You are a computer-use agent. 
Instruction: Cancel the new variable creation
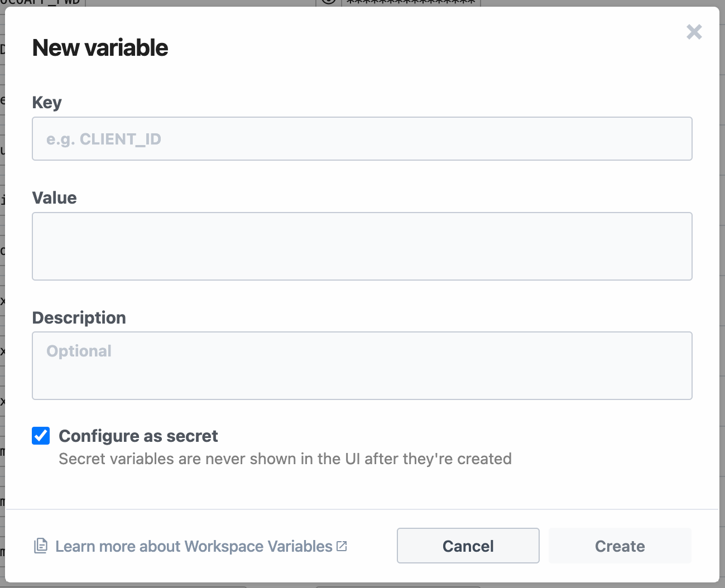coord(468,546)
